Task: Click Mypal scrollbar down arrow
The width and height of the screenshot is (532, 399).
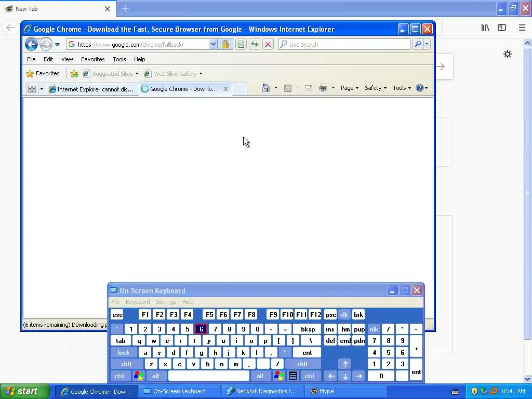Action: 527,379
